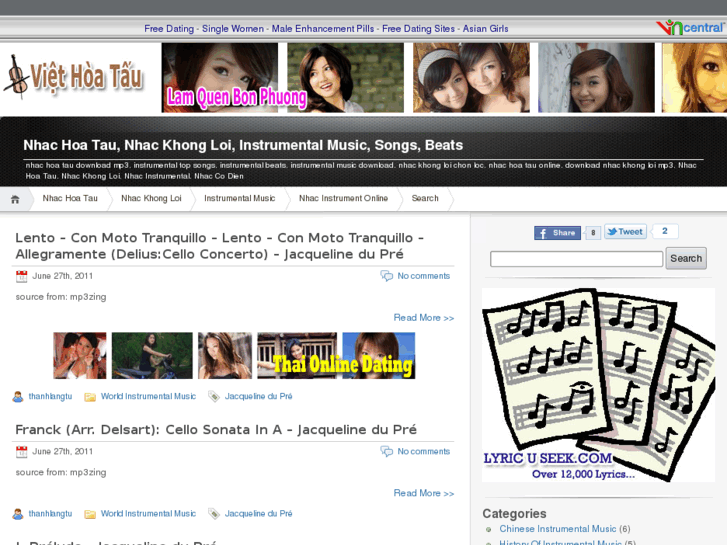This screenshot has width=727, height=545.
Task: Tweet this page
Action: (x=625, y=231)
